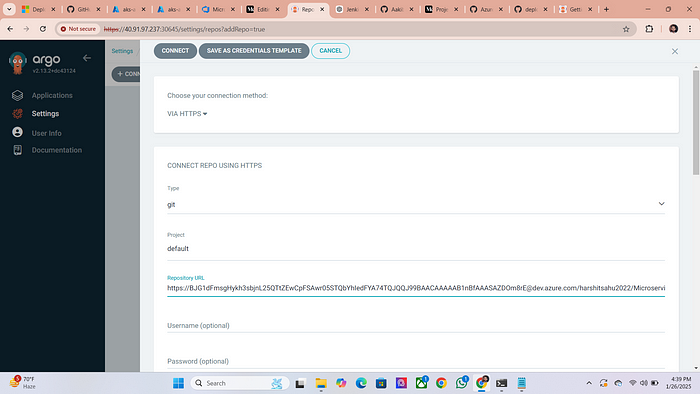Show hidden system tray icons

click(x=589, y=383)
